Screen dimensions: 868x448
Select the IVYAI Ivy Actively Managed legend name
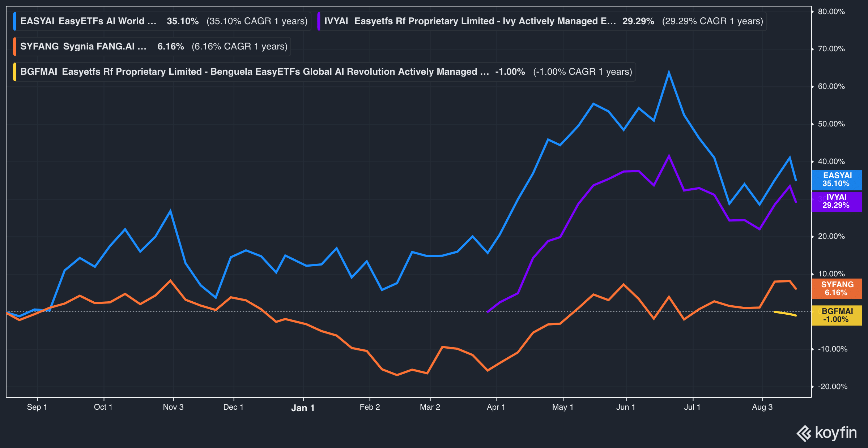(x=470, y=21)
